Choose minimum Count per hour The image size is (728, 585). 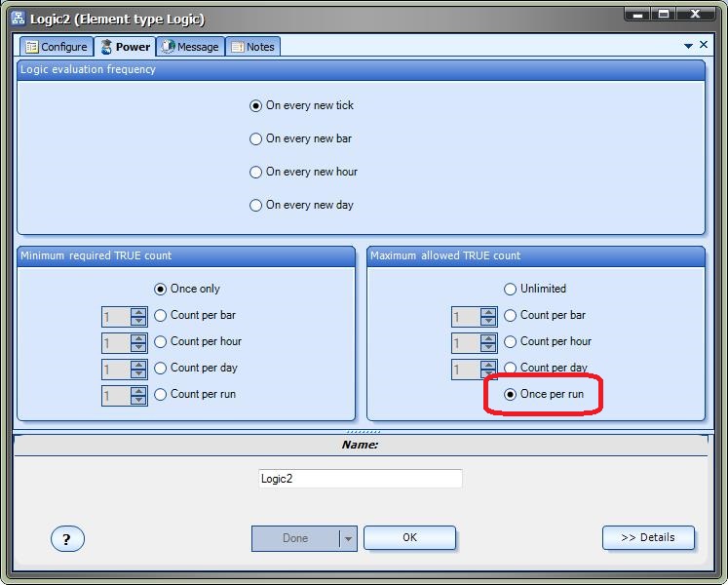197,341
